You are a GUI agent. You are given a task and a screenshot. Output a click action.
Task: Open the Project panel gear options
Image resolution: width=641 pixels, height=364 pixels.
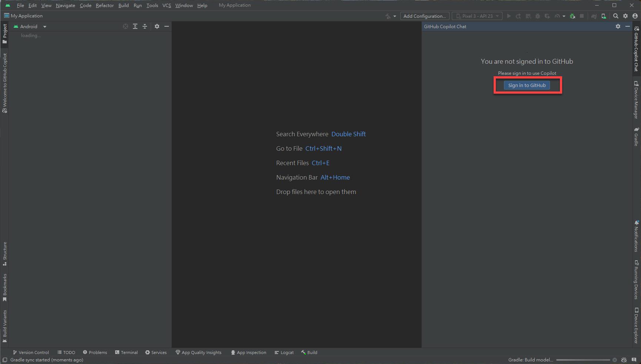click(x=157, y=26)
